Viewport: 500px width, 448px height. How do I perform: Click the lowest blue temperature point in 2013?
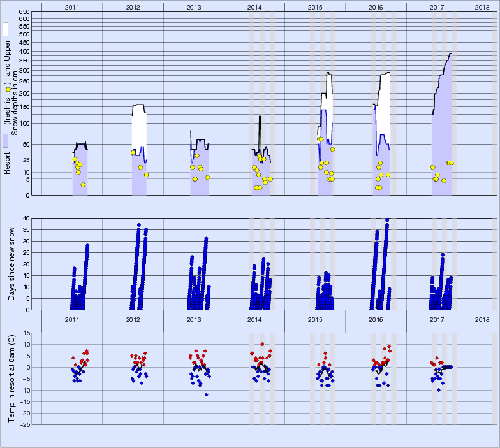[x=206, y=394]
